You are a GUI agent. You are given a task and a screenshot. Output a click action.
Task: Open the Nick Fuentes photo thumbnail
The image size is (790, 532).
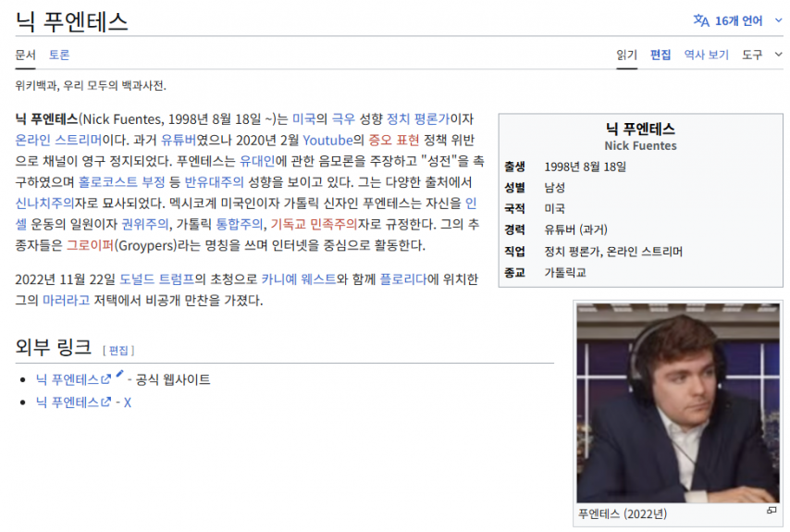(678, 402)
